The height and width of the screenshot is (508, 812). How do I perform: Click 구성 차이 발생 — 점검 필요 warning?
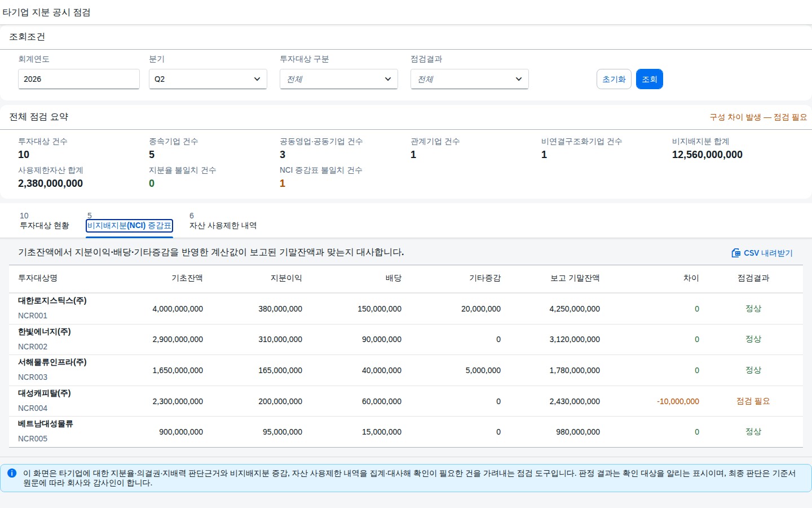point(758,117)
